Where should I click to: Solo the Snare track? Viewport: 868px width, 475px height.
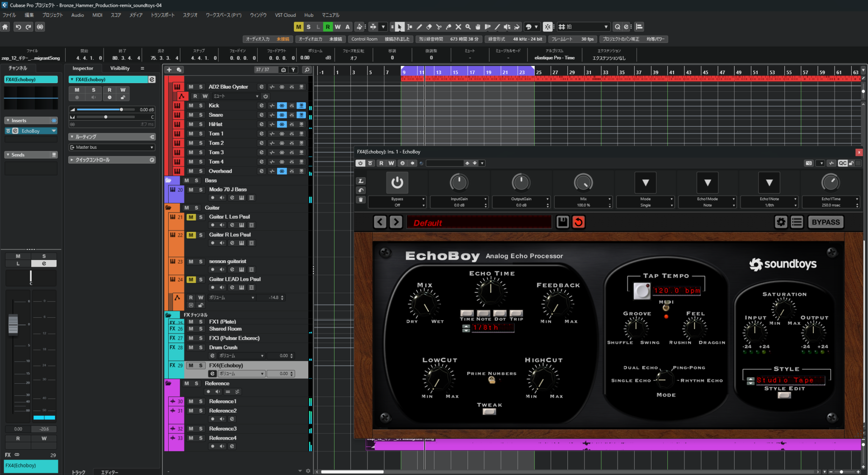pyautogui.click(x=201, y=115)
